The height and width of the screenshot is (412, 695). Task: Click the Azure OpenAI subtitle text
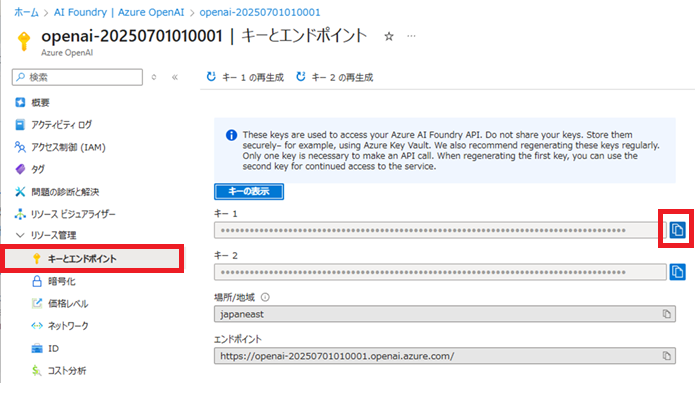[x=67, y=53]
